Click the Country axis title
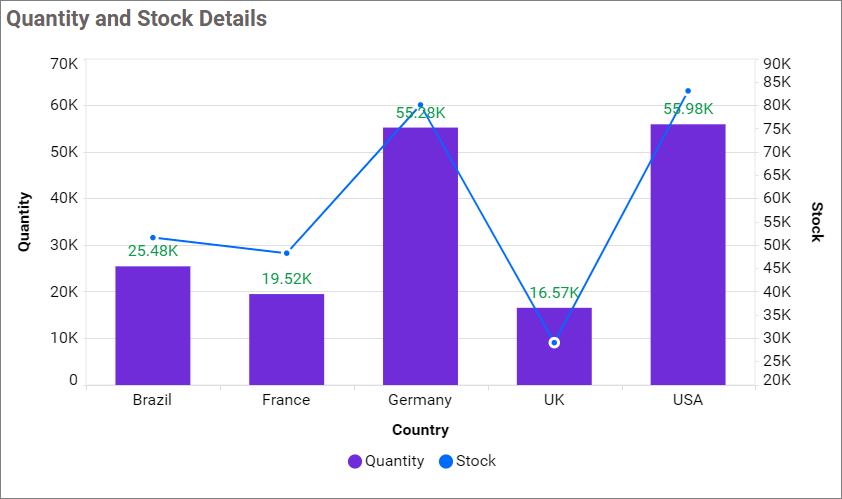Image resolution: width=842 pixels, height=499 pixels. point(420,430)
